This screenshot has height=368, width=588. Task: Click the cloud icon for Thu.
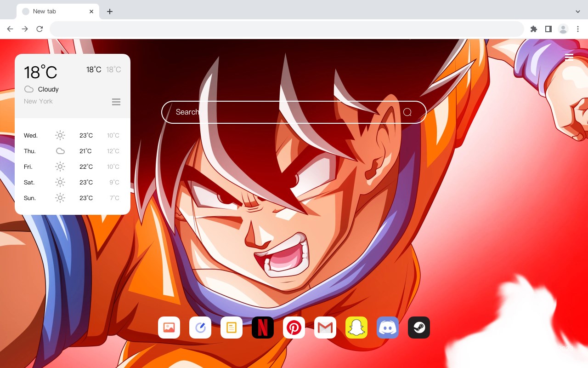(60, 151)
